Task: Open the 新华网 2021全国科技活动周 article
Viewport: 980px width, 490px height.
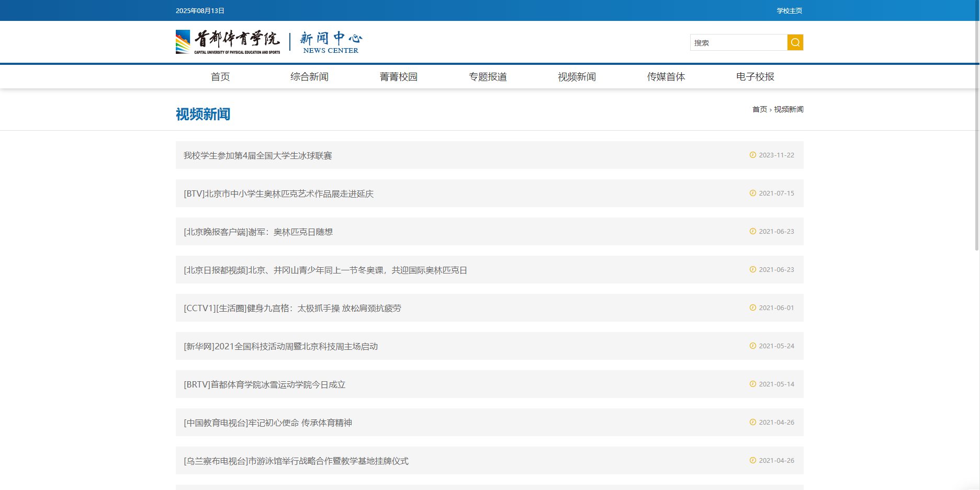Action: click(281, 346)
